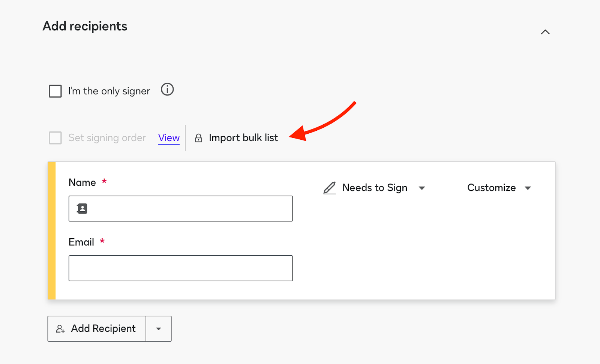The image size is (600, 364).
Task: Click the yellow recipient color bar
Action: 52,230
